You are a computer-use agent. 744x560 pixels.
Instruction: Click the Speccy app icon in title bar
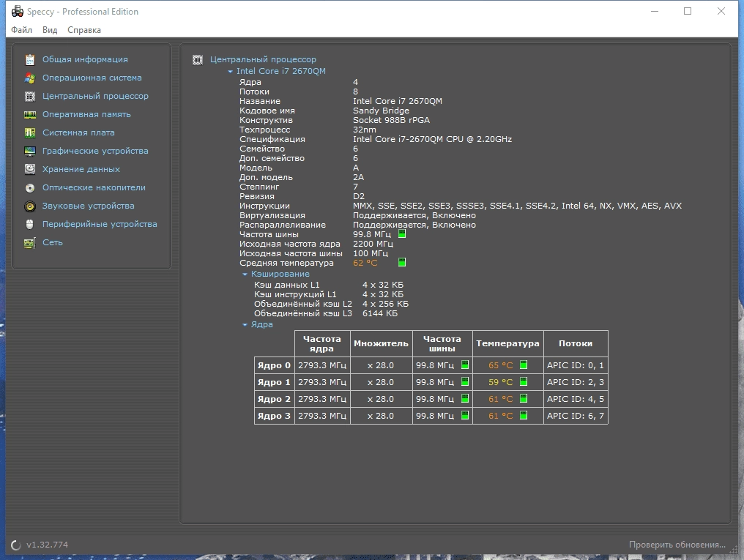click(17, 12)
